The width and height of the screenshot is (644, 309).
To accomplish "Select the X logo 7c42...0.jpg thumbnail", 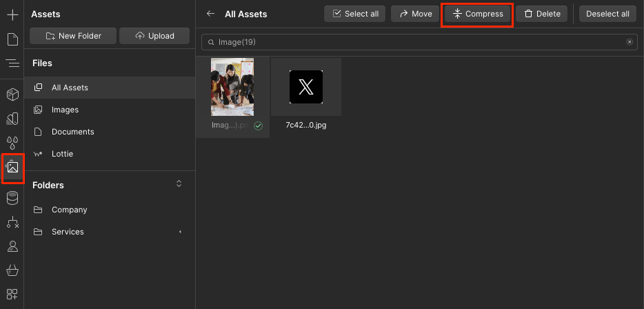I will tap(306, 87).
